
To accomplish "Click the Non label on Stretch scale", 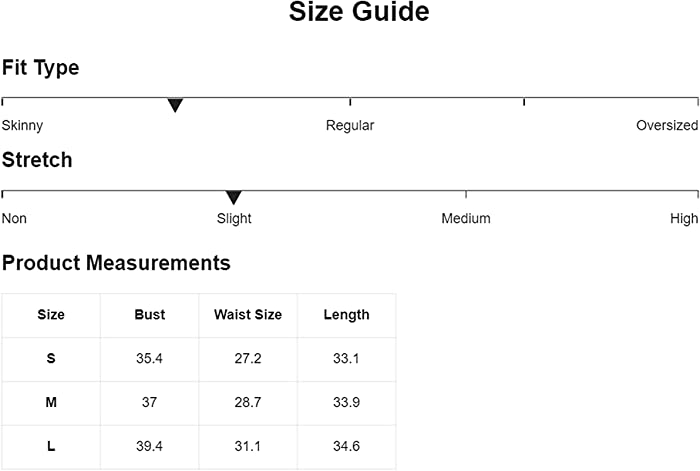I will [x=14, y=218].
